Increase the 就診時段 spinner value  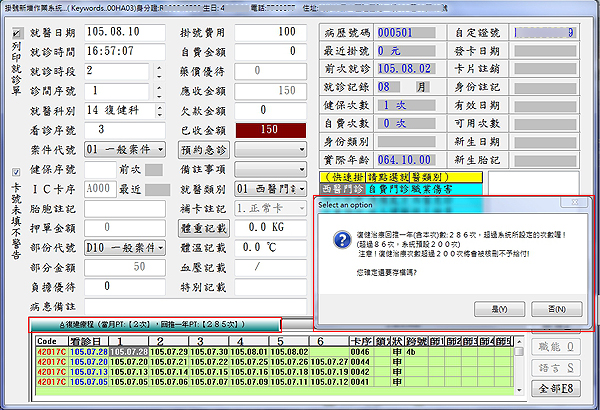(x=158, y=67)
